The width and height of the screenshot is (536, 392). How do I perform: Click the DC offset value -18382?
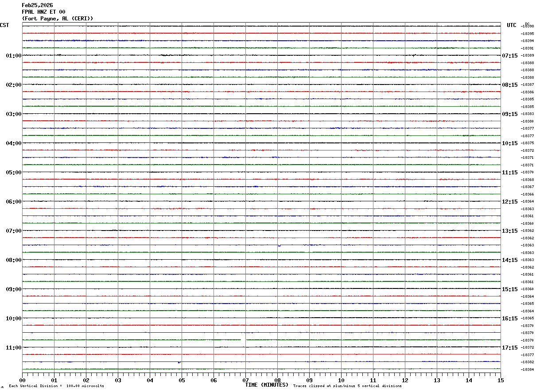pyautogui.click(x=528, y=362)
